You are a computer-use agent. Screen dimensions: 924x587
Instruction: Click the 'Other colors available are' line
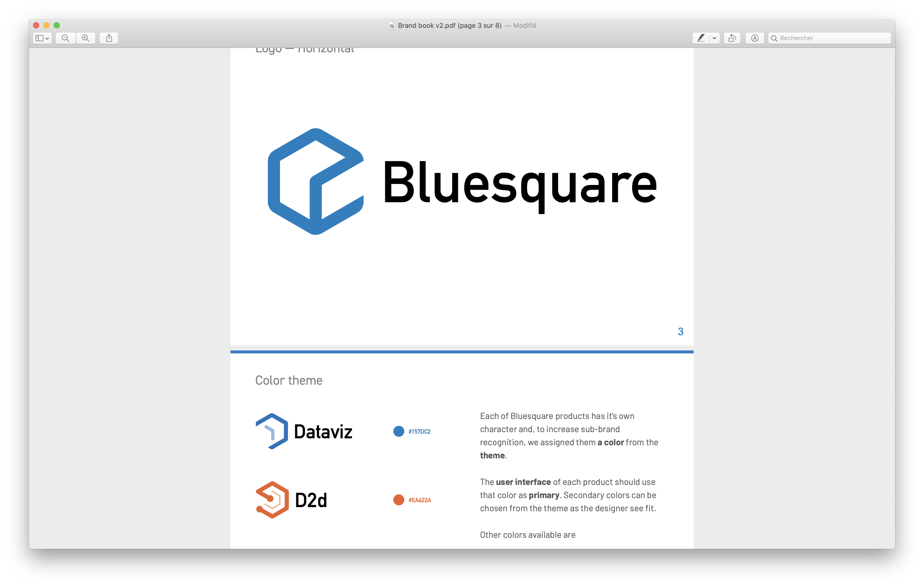click(x=528, y=535)
